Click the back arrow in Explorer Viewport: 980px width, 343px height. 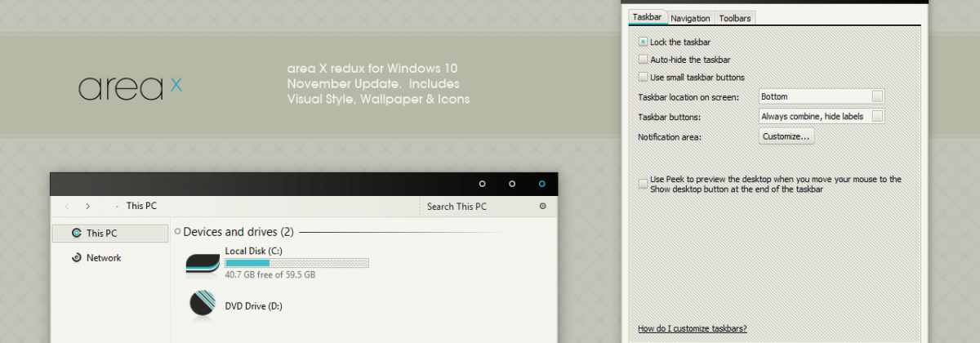(67, 207)
